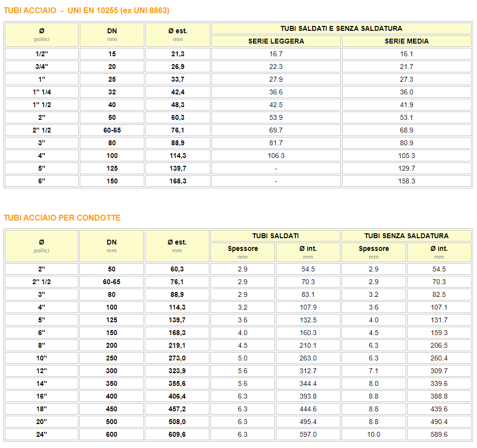This screenshot has width=477, height=448.
Task: Select the DN 15 cell
Action: tap(112, 54)
